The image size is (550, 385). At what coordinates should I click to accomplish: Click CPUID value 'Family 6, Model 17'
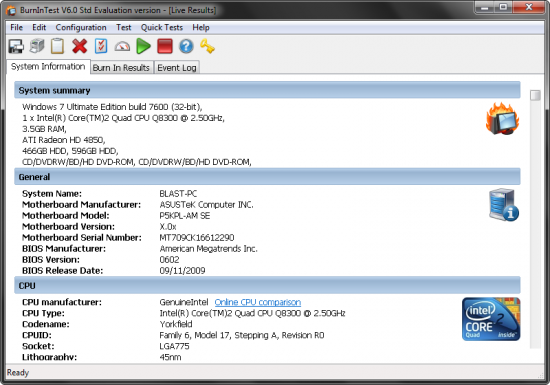click(242, 335)
